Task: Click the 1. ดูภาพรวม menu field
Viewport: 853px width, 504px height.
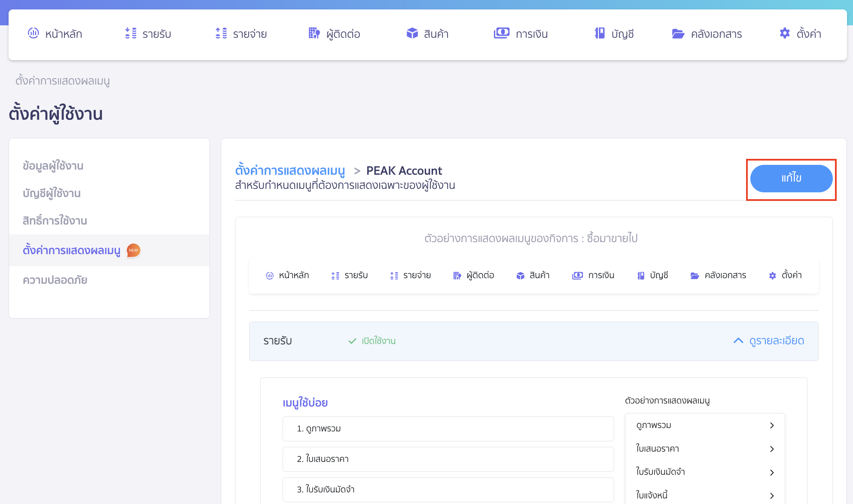Action: tap(448, 429)
